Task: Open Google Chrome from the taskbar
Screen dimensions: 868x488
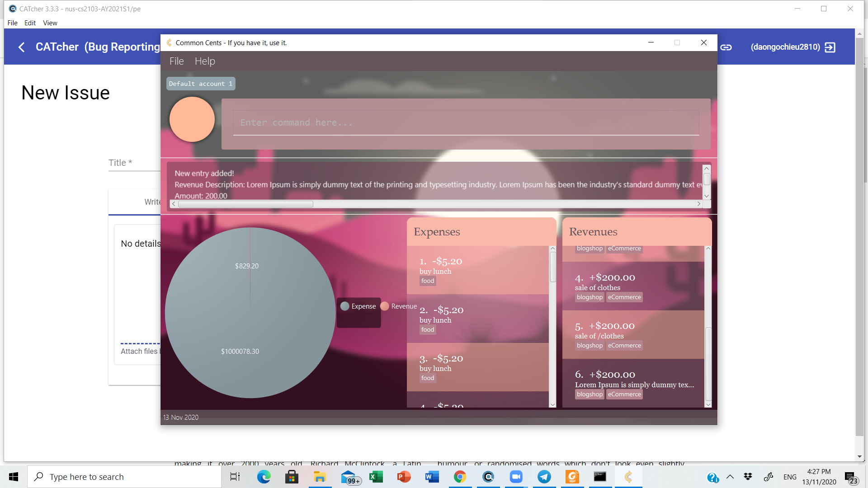Action: click(x=460, y=477)
